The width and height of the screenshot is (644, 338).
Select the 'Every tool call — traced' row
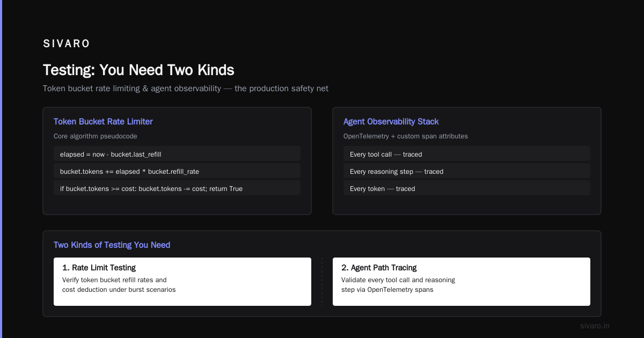(467, 154)
